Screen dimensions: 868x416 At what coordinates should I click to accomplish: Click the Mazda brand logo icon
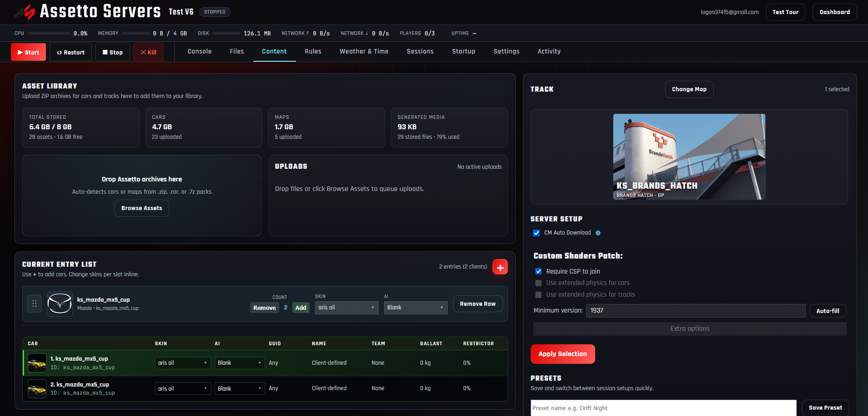[x=60, y=303]
